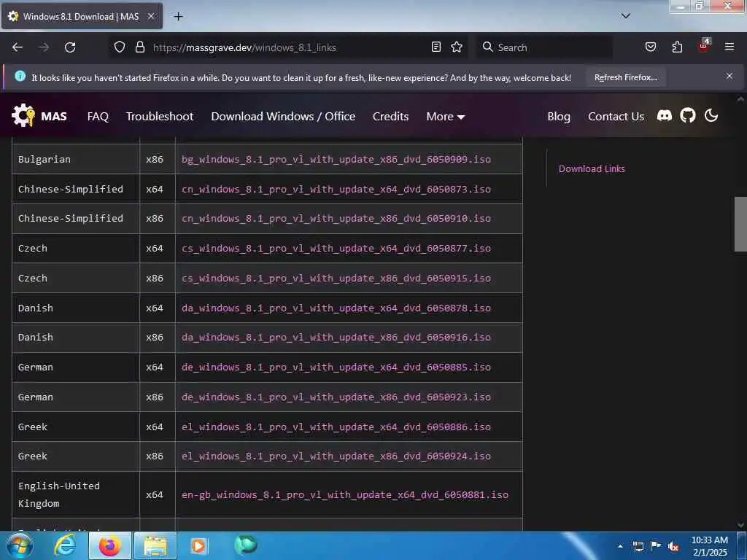Open Windows Explorer from taskbar
The width and height of the screenshot is (747, 560).
[x=155, y=545]
